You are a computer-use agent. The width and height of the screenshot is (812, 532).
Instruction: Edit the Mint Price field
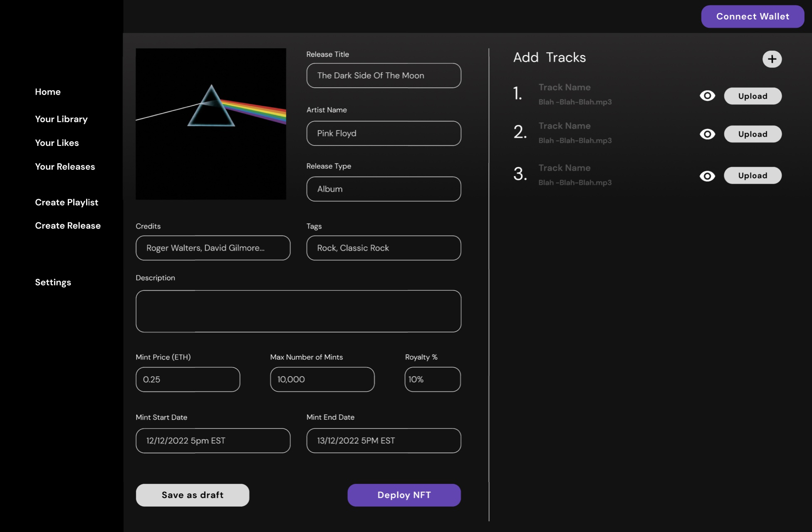(x=188, y=379)
